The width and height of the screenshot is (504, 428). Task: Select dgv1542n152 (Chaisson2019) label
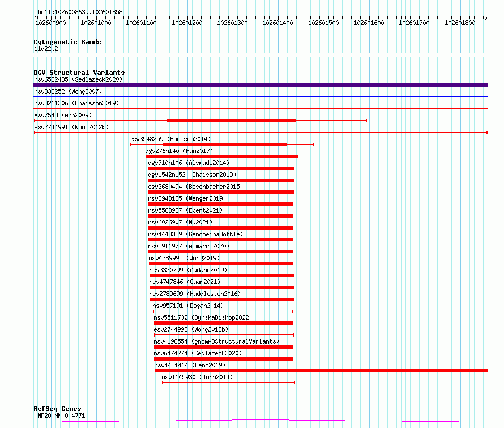coord(192,175)
